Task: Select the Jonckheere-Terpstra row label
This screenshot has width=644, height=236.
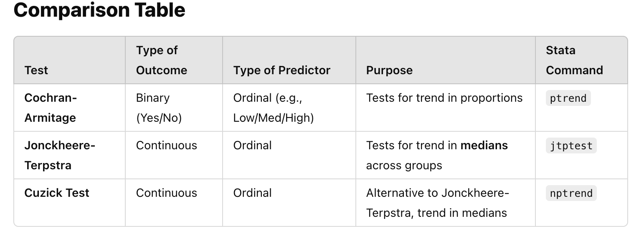Action: pyautogui.click(x=60, y=155)
